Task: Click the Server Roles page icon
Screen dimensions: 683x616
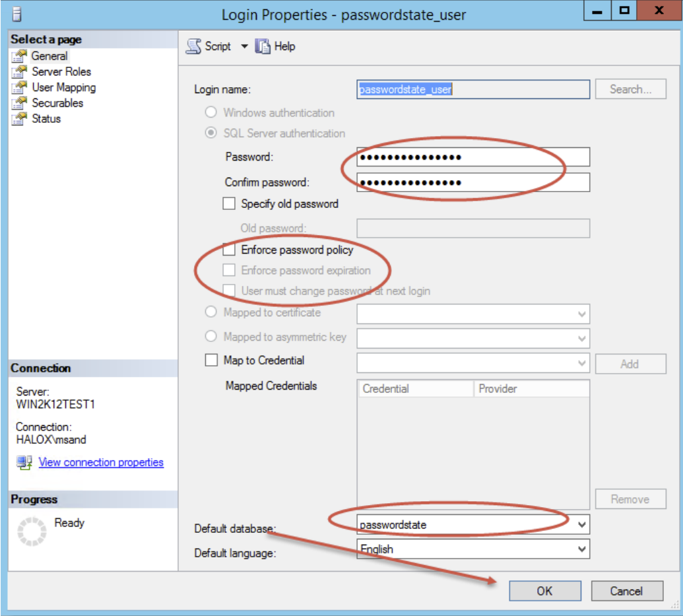Action: tap(19, 72)
